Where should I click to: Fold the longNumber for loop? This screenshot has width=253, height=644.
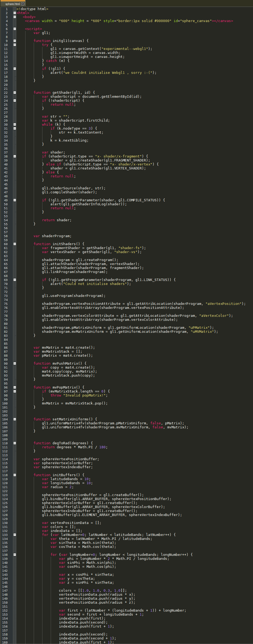click(x=15, y=555)
